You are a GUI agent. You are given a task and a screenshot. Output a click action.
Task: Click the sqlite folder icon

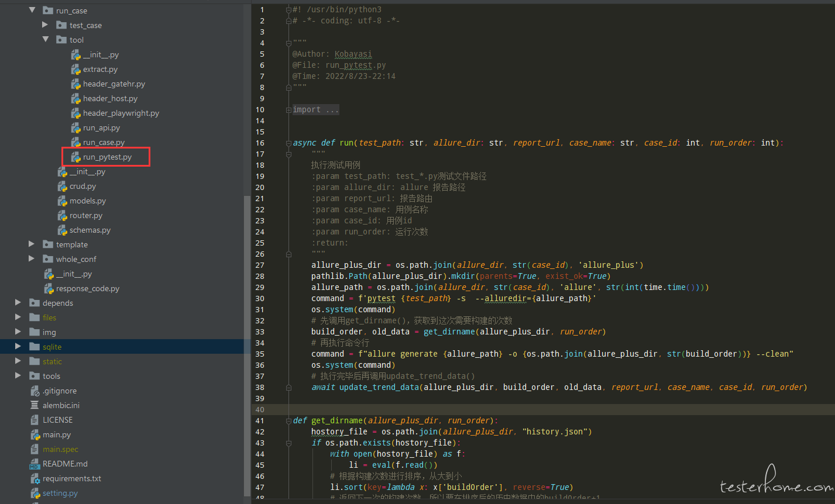tap(35, 347)
